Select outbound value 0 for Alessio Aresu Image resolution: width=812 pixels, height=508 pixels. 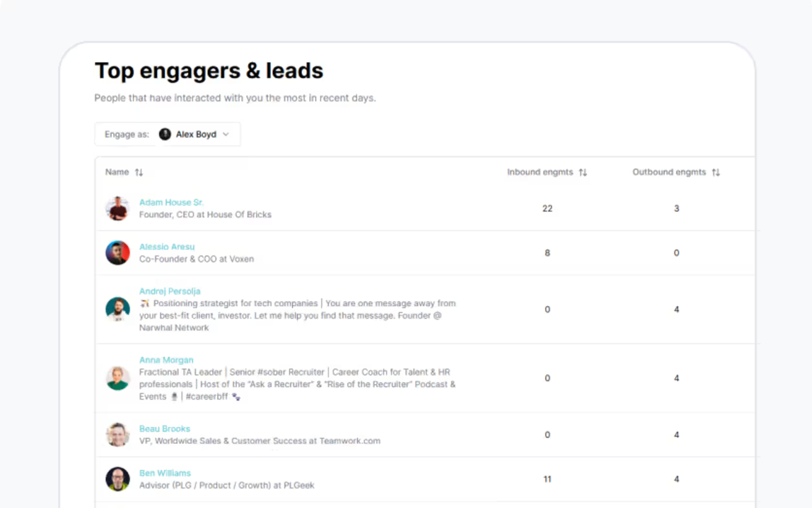(676, 253)
